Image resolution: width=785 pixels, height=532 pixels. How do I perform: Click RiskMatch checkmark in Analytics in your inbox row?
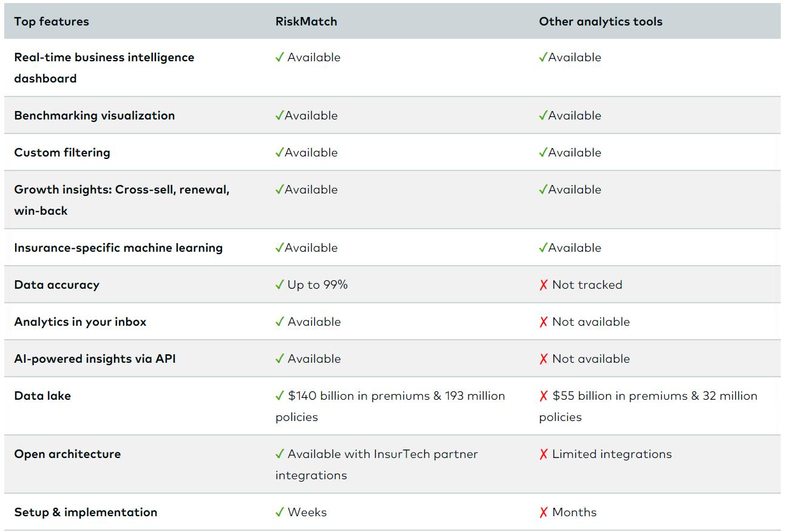(280, 322)
